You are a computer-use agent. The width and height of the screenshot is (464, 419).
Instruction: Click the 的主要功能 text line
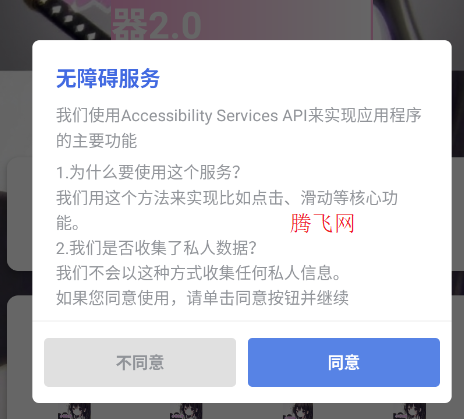pos(97,140)
